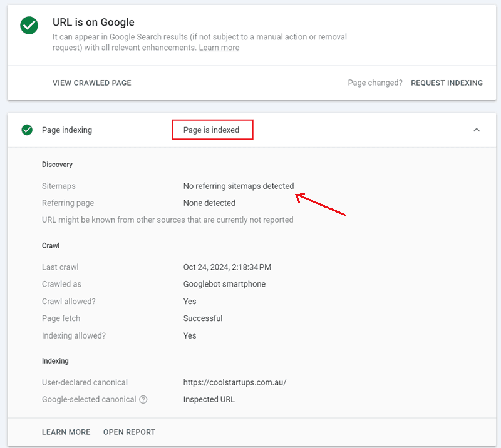Click the LEARN MORE button at the bottom
Viewport: 501px width, 448px height.
[x=66, y=432]
